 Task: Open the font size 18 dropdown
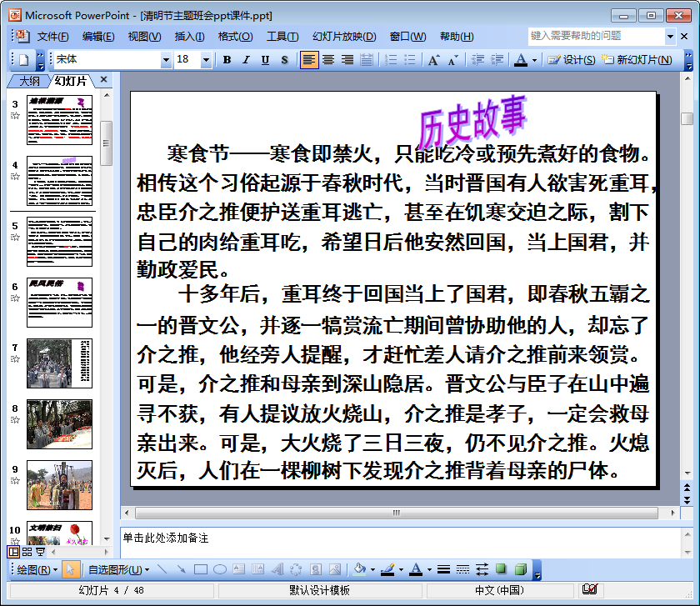[206, 59]
